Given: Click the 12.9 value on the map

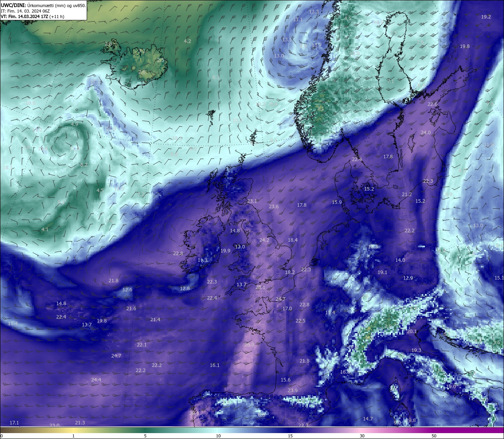Looking at the screenshot, I should pos(408,278).
